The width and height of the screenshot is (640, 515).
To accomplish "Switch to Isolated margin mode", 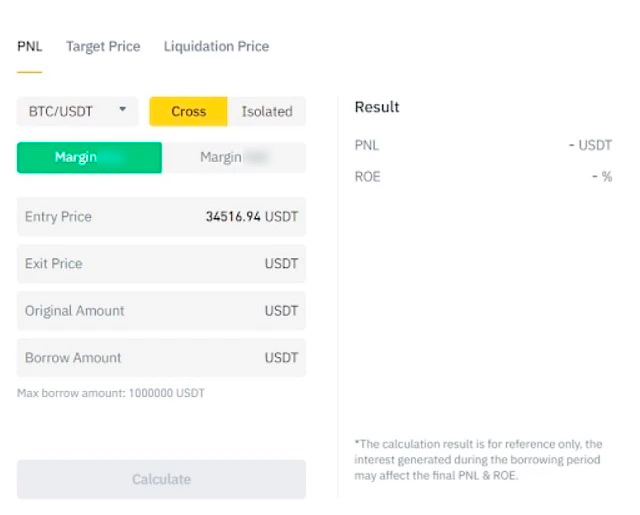I will point(267,111).
